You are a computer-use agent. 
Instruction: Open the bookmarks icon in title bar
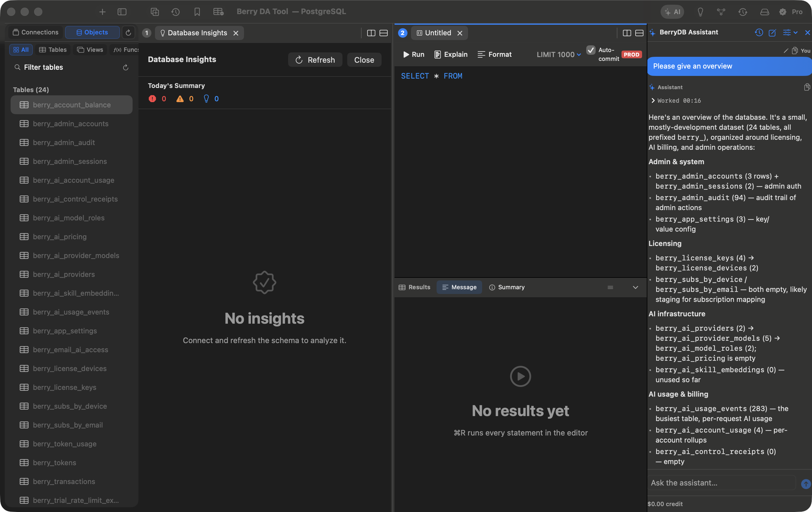(197, 12)
